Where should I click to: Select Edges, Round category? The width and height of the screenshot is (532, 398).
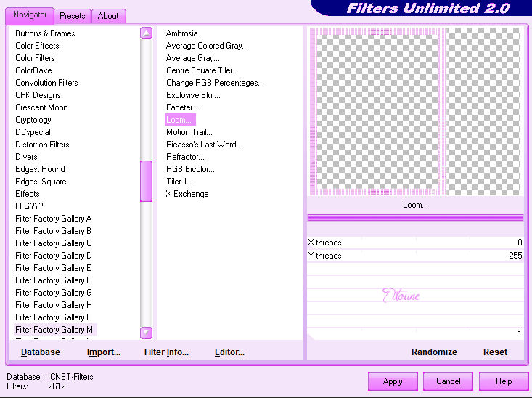[40, 169]
